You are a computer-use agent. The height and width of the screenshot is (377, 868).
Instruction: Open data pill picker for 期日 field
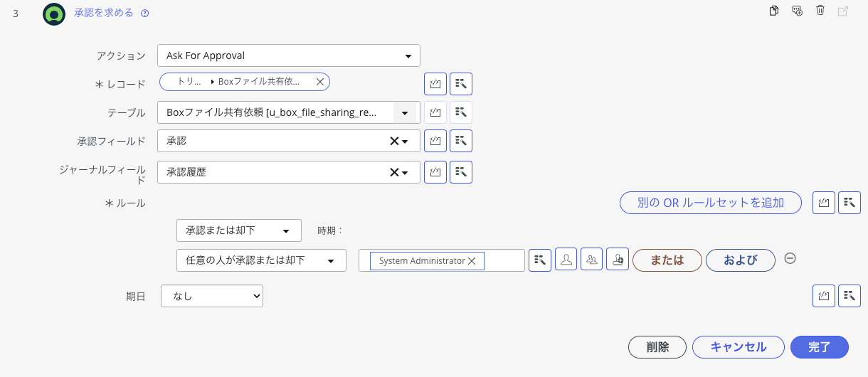click(850, 296)
